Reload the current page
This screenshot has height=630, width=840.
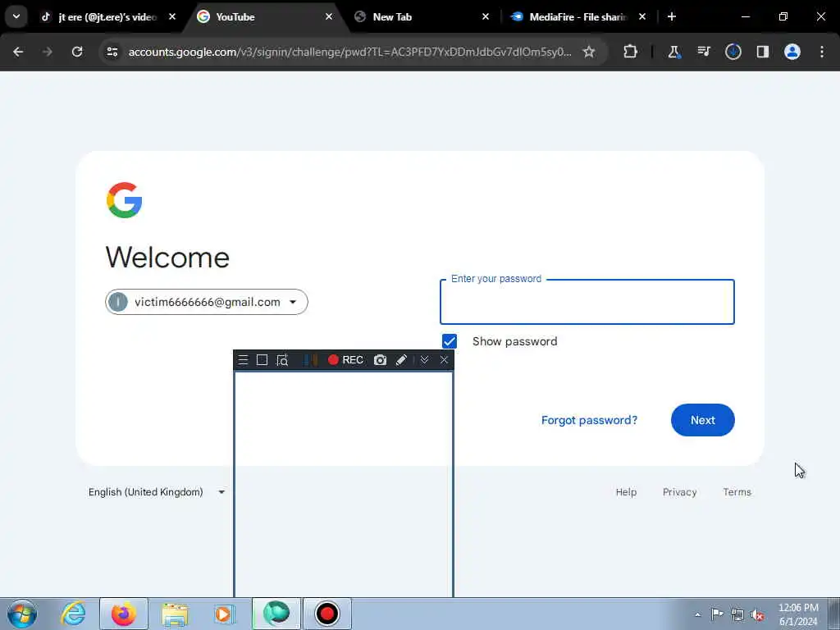point(77,52)
